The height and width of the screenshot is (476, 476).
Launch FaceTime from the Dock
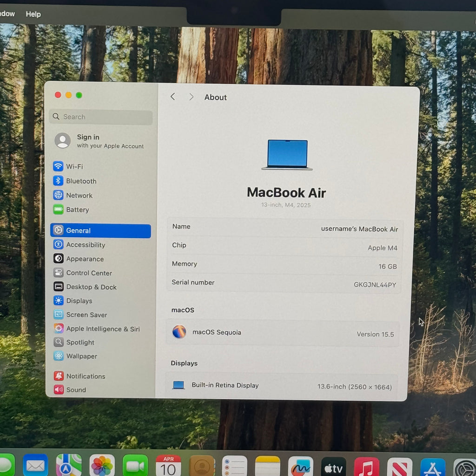(x=135, y=466)
